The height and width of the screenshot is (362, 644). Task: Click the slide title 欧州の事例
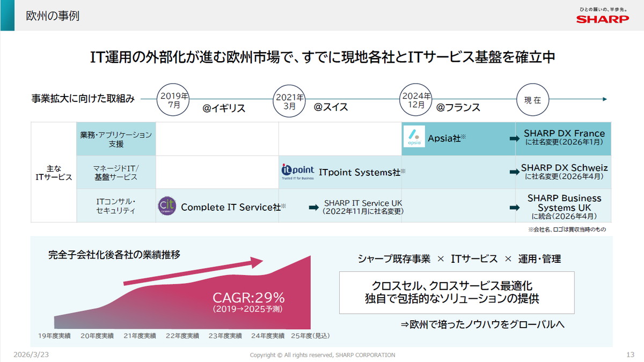tap(53, 16)
